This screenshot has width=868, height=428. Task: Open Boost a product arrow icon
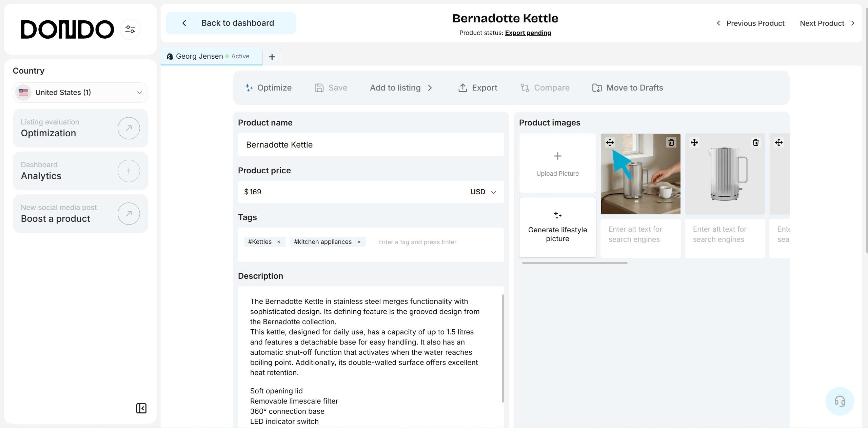[x=129, y=214]
